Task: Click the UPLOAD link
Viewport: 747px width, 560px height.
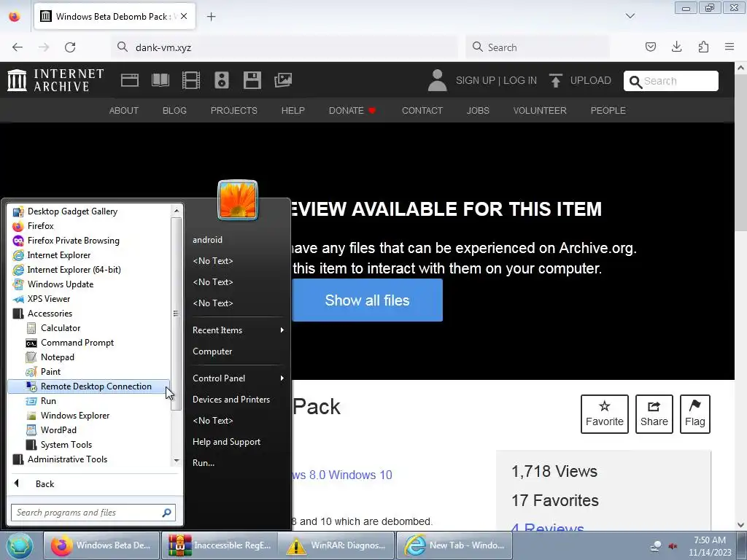Action: click(x=580, y=80)
